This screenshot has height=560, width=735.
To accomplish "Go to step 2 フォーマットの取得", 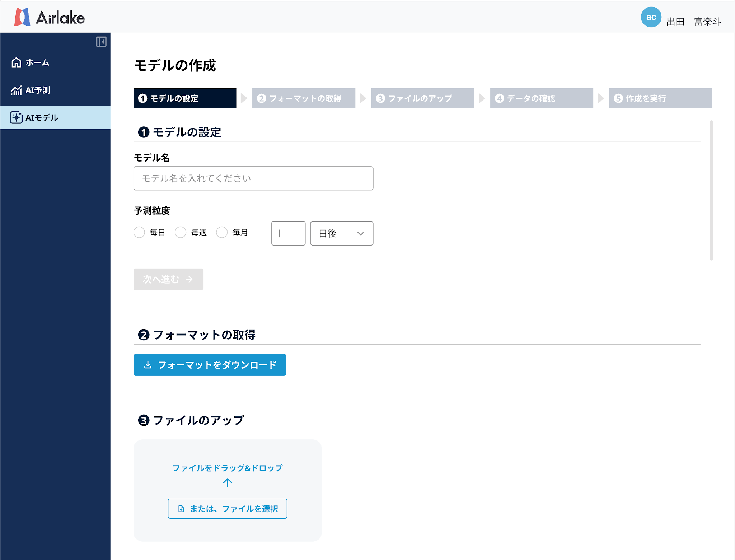I will coord(304,98).
